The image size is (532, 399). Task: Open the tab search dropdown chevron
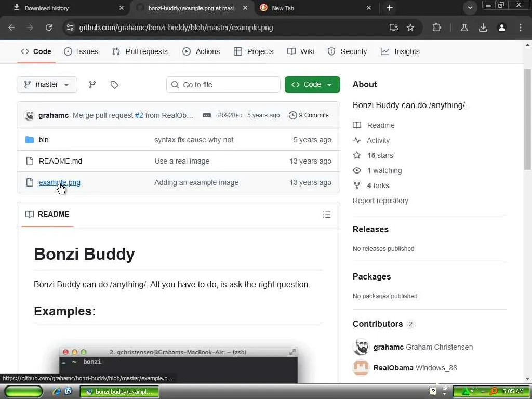[470, 8]
